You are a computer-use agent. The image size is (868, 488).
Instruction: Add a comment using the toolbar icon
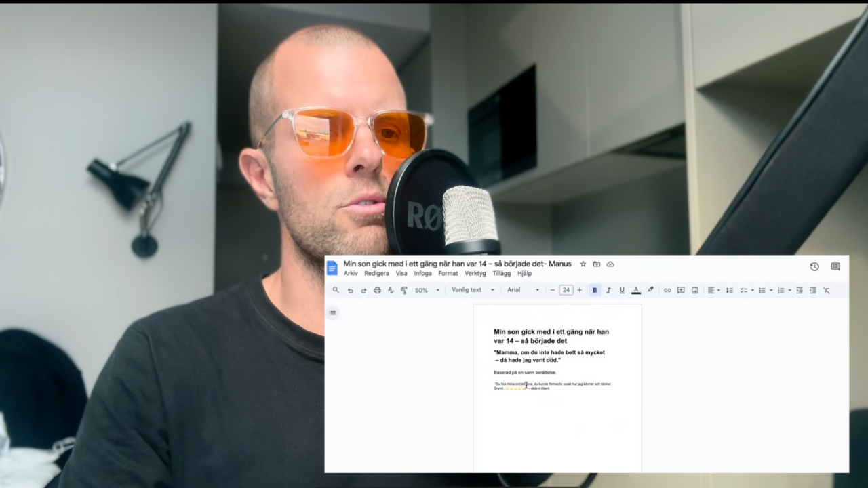click(681, 290)
